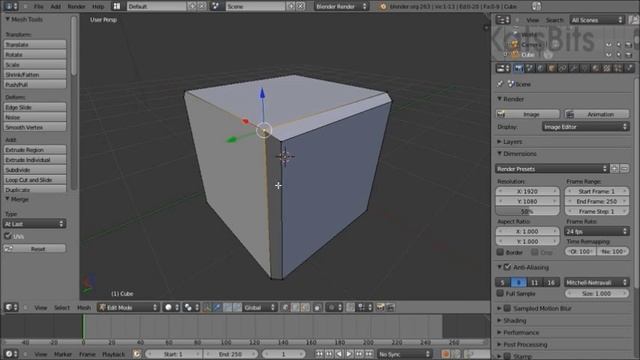640x360 pixels.
Task: Click the OpenGL render animation icon
Action: click(390, 307)
